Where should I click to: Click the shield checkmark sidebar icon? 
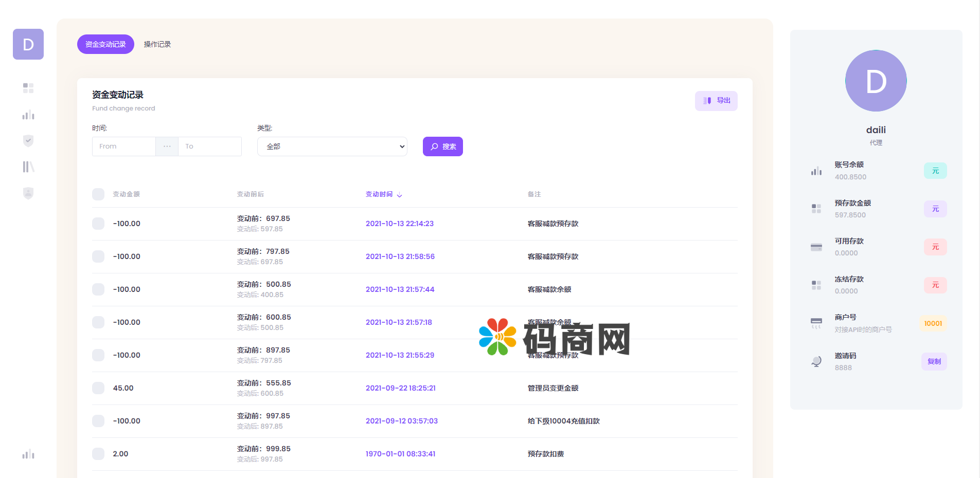28,140
